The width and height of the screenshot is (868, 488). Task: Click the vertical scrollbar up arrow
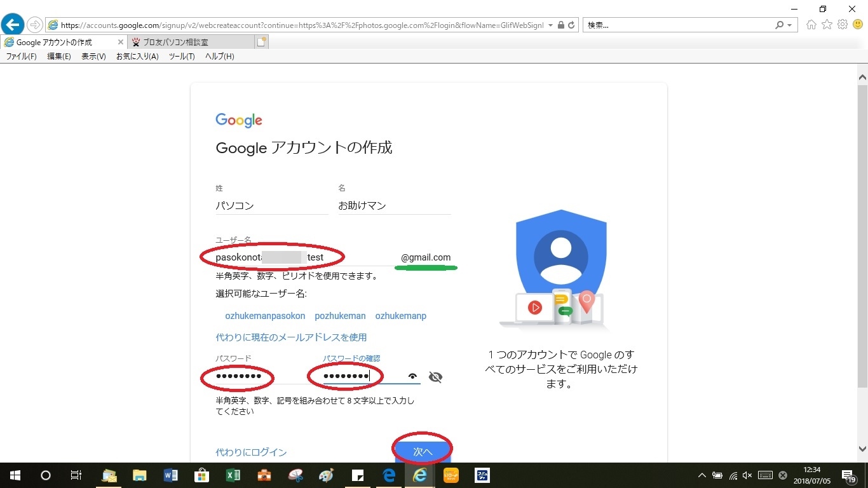(862, 77)
